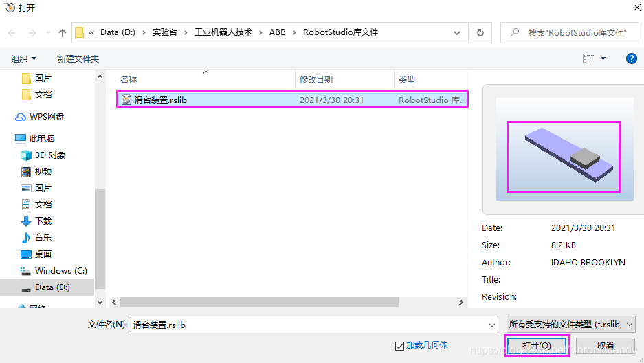644x363 pixels.
Task: Click RobotStudio库文件 breadcrumb
Action: click(340, 32)
